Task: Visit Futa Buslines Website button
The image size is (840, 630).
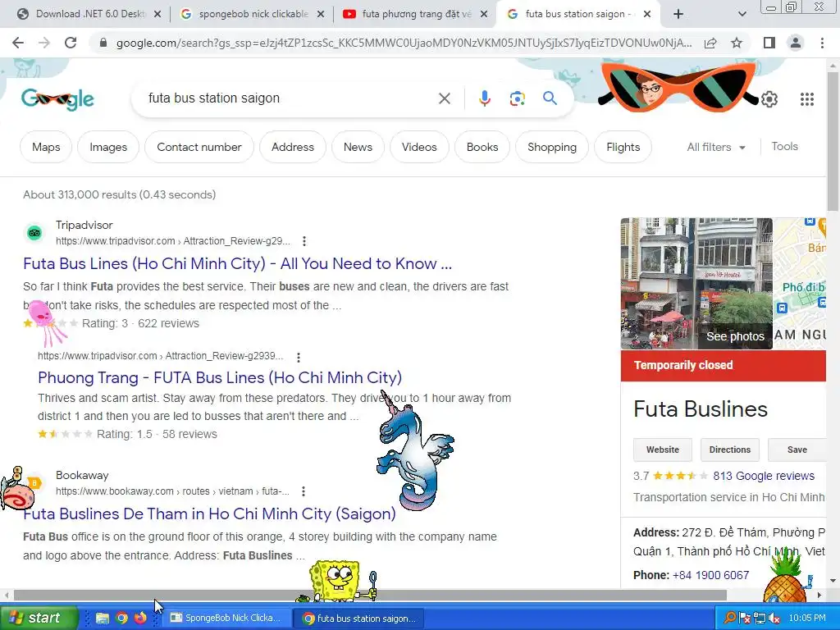Action: (663, 450)
